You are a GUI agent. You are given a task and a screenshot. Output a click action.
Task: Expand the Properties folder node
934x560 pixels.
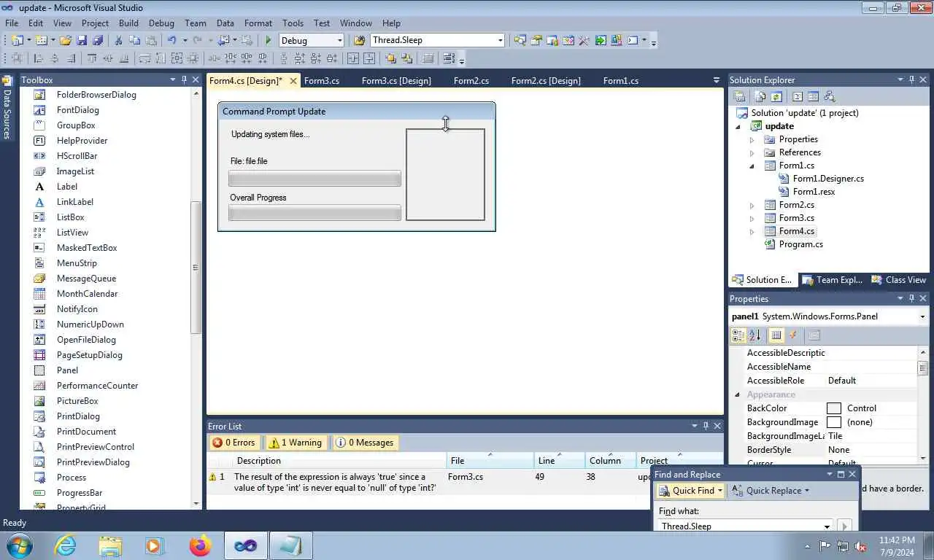[752, 139]
